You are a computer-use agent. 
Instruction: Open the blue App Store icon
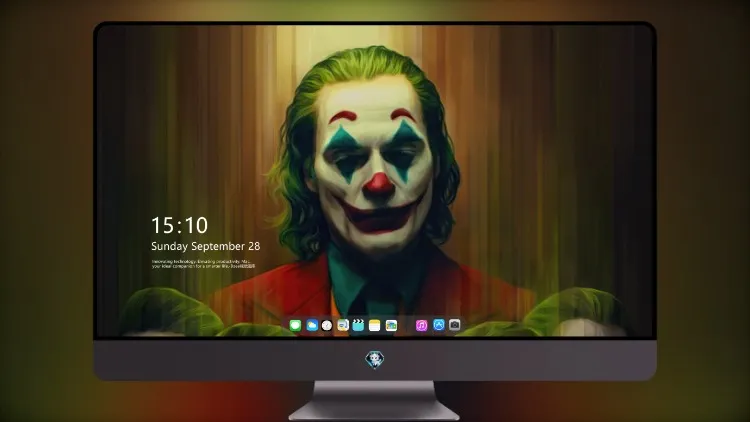coord(439,325)
